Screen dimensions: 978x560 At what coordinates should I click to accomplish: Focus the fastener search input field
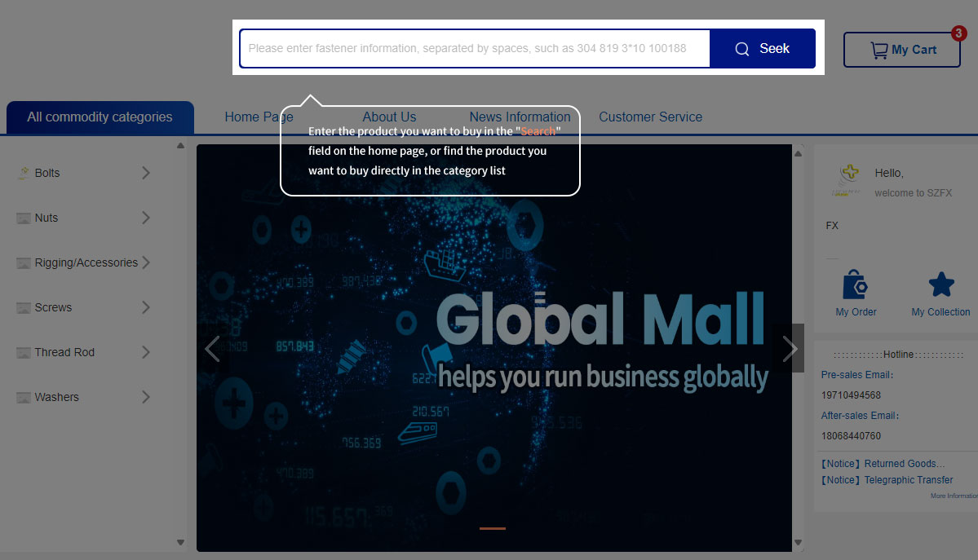476,49
